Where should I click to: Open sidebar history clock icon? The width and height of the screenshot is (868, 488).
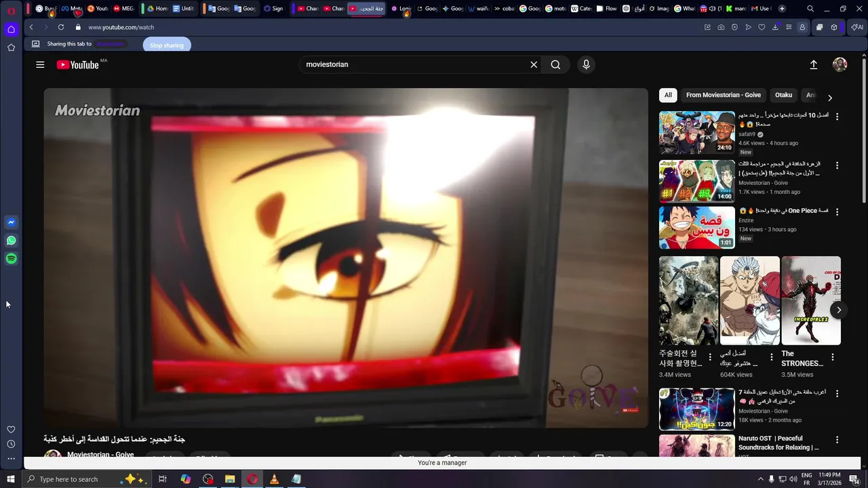click(11, 444)
